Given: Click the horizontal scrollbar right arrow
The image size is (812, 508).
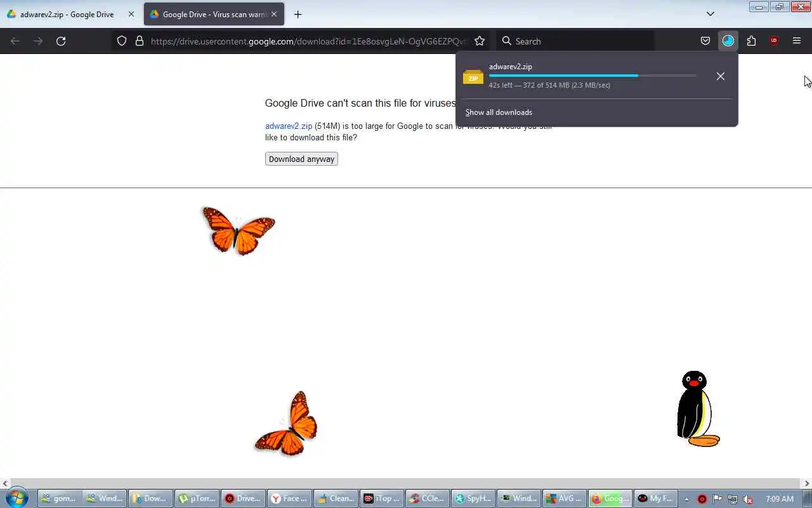Looking at the screenshot, I should click(x=807, y=484).
